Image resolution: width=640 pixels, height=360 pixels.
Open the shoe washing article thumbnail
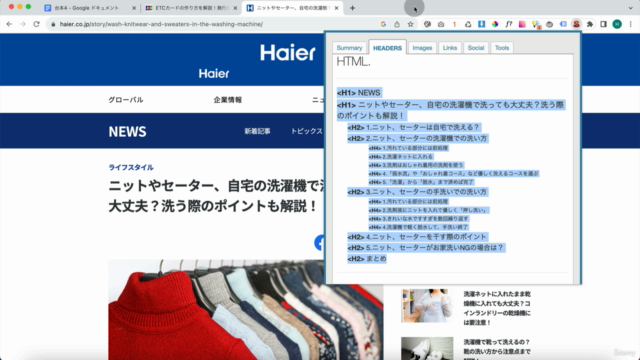tap(427, 348)
